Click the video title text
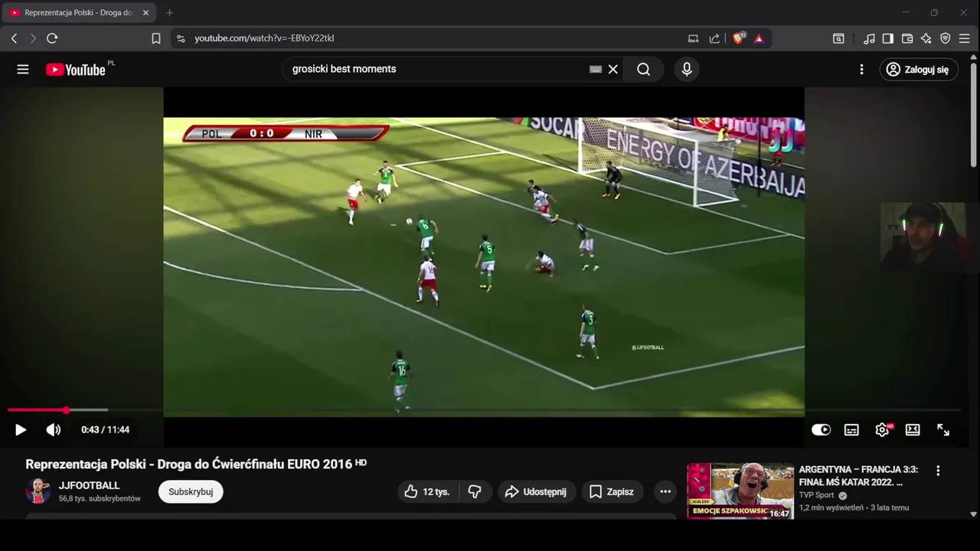980x551 pixels. pos(189,464)
